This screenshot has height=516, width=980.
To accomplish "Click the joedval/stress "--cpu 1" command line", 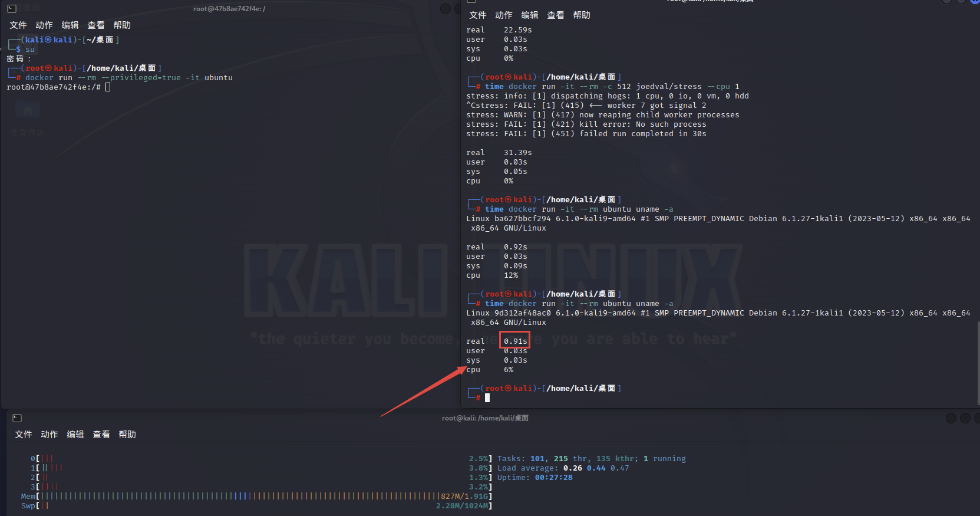I will coord(612,87).
